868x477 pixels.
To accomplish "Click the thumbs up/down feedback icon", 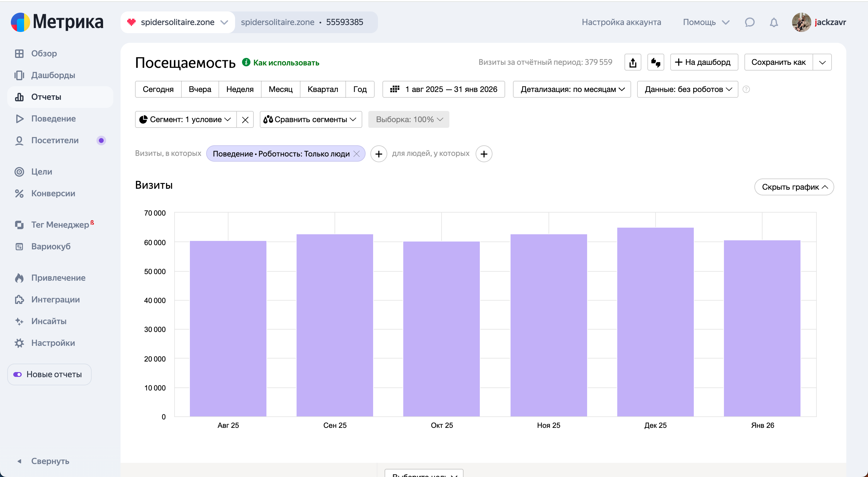I will [x=656, y=62].
